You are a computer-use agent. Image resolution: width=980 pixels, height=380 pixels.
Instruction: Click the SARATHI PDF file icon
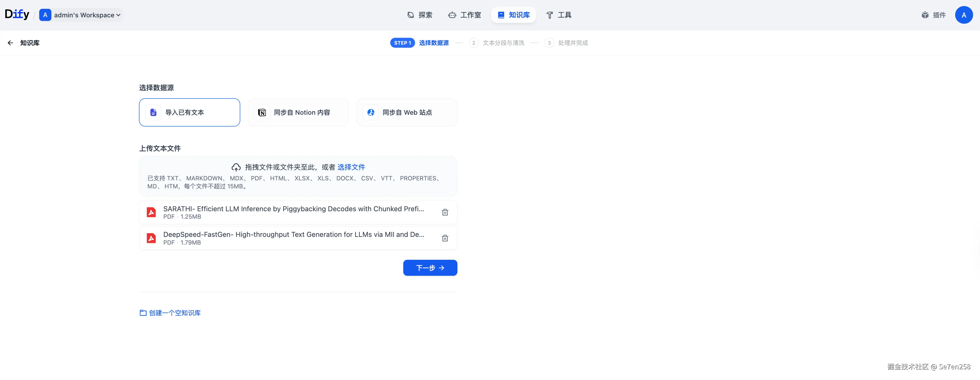[151, 212]
